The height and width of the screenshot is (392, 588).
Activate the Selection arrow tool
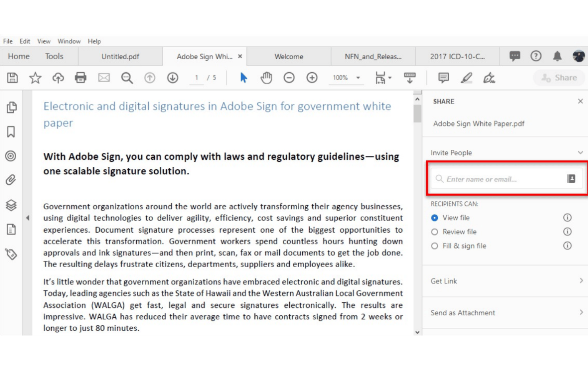[x=244, y=78]
